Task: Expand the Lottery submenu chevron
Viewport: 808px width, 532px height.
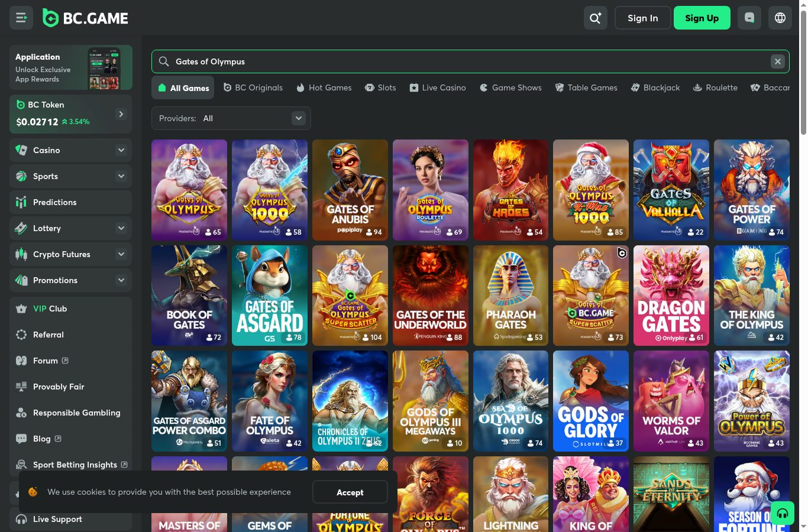Action: click(x=121, y=228)
